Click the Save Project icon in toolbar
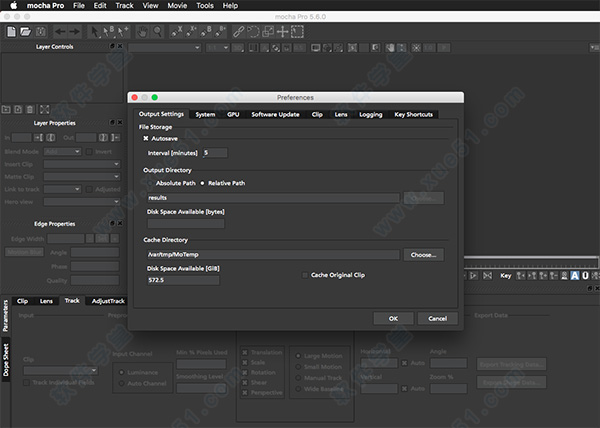 (41, 32)
